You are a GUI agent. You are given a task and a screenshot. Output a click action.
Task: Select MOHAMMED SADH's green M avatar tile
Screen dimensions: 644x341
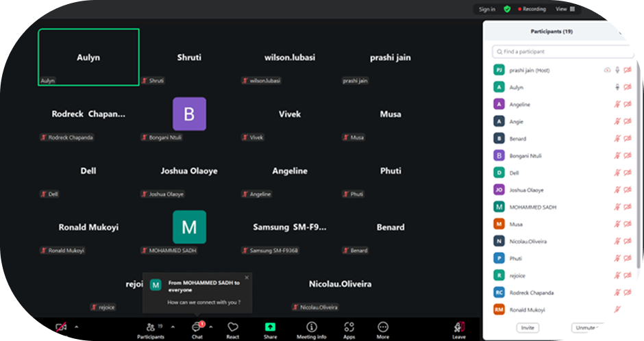(189, 227)
